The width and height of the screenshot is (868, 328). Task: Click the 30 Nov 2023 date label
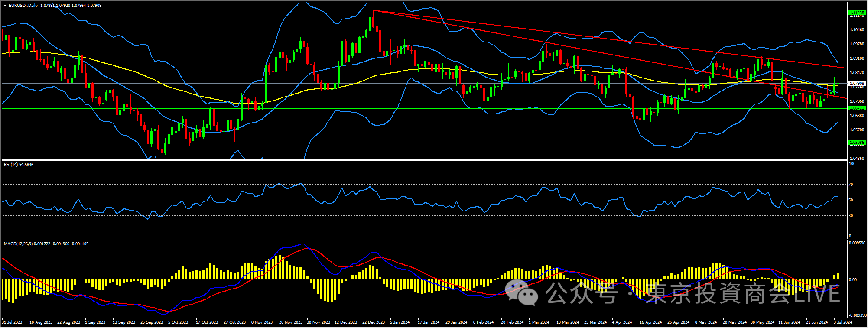point(319,322)
